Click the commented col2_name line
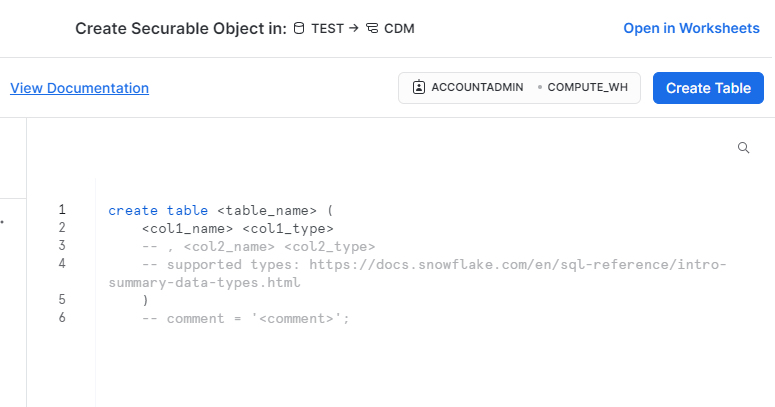 pos(258,247)
